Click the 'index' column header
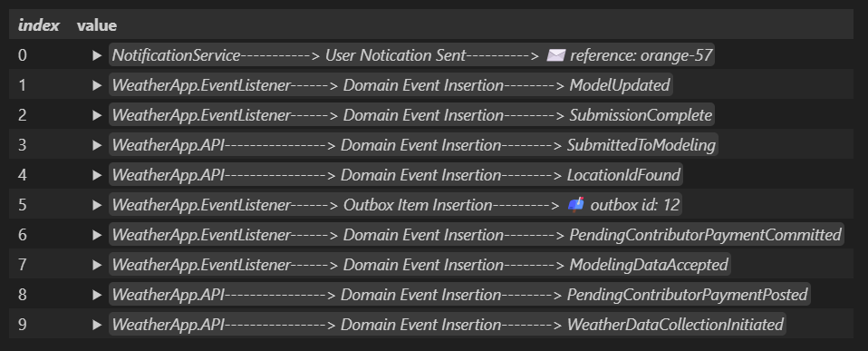 38,25
